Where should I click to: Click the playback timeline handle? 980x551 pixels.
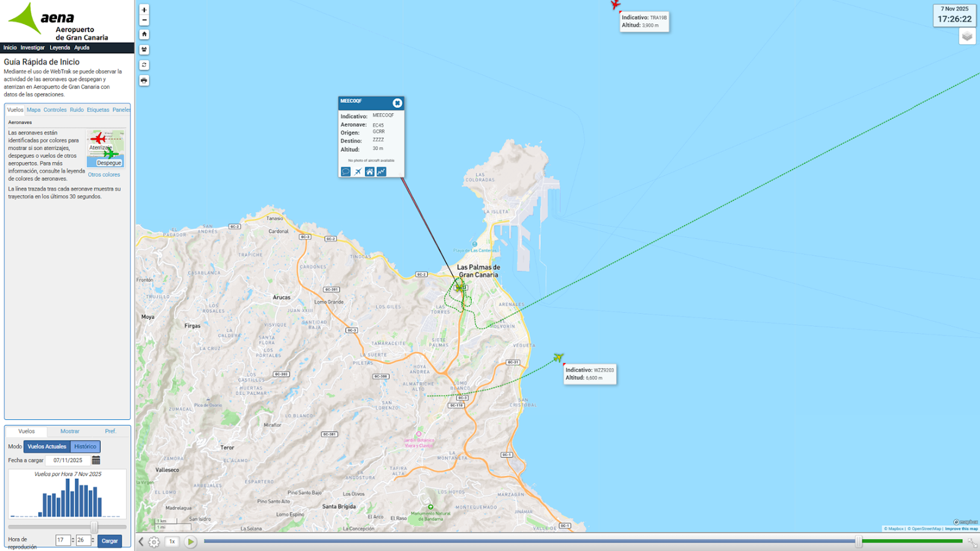[859, 541]
